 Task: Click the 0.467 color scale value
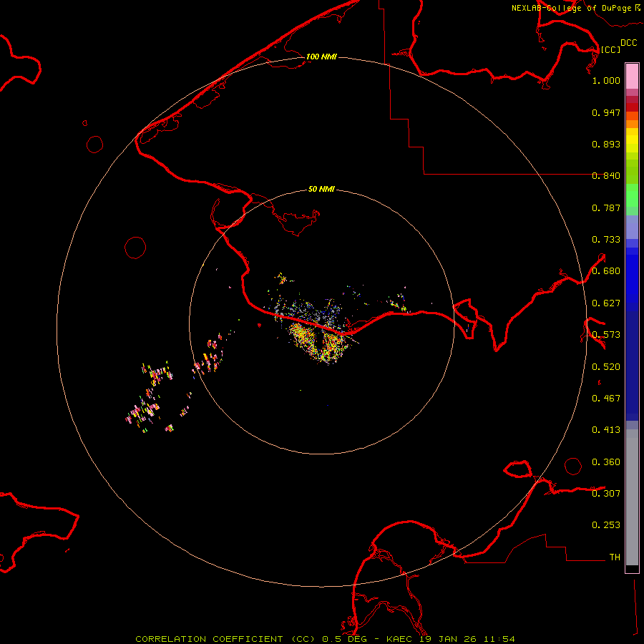click(606, 399)
